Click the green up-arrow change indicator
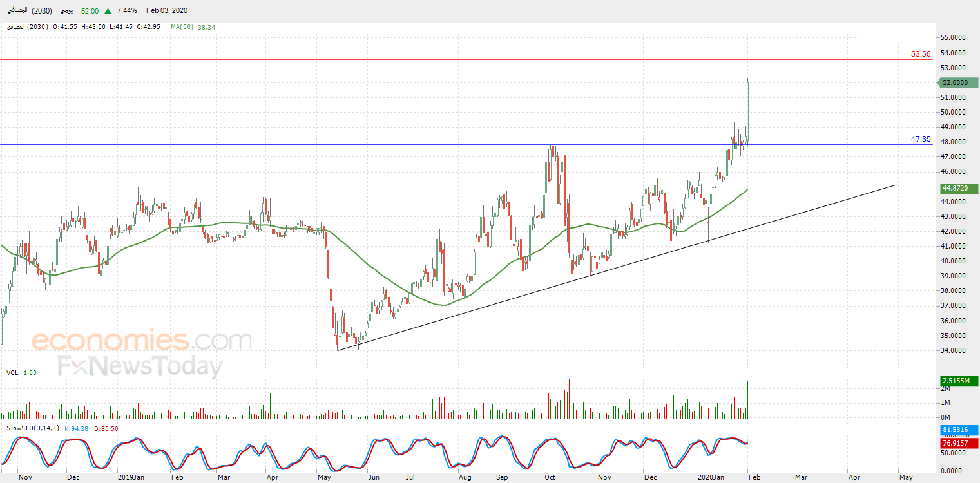The width and height of the screenshot is (980, 483). 107,11
